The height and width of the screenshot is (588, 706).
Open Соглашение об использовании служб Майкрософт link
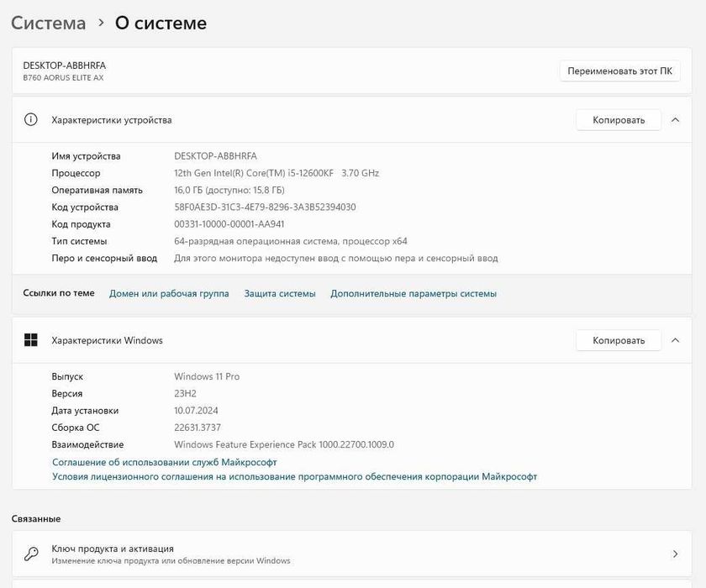tap(164, 462)
